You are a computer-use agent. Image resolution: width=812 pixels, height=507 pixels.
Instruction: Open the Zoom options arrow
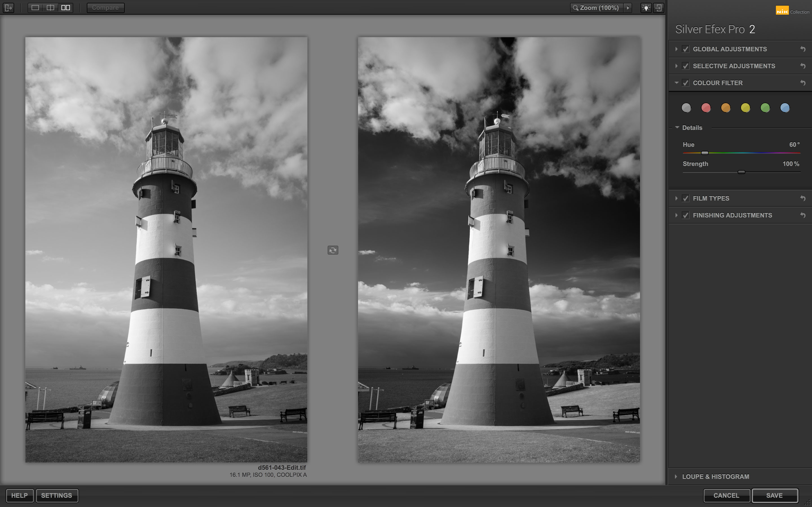click(628, 8)
